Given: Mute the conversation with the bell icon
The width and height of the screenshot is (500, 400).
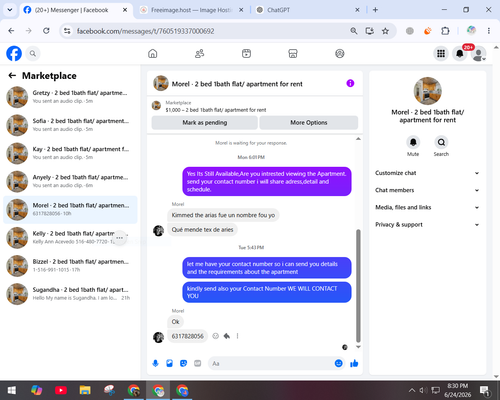Looking at the screenshot, I should [x=413, y=142].
